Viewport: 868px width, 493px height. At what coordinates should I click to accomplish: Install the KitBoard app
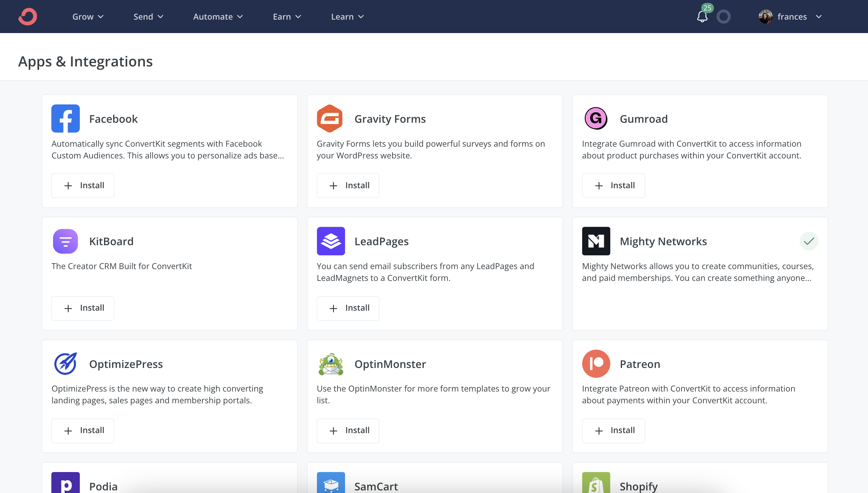tap(82, 308)
